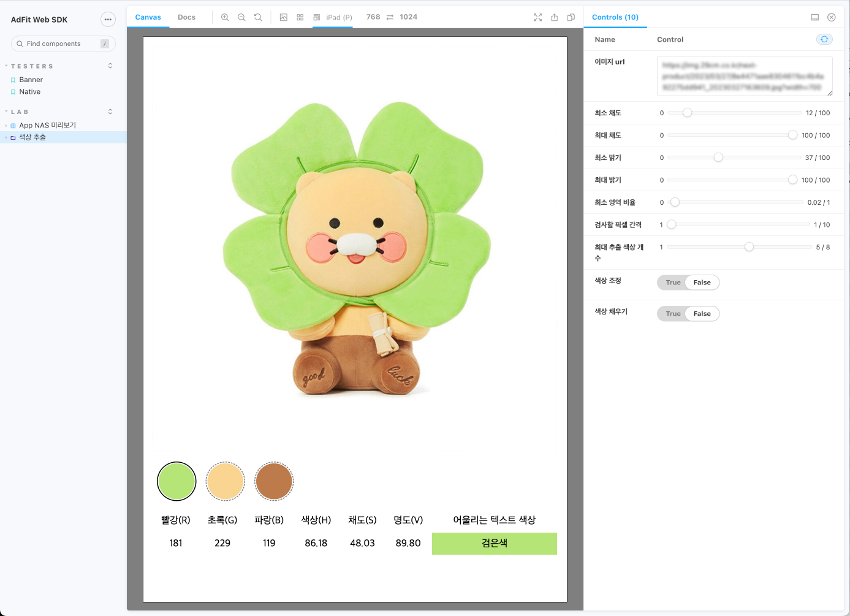Click the 0.02 / 1 slider value
This screenshot has width=850, height=616.
819,202
